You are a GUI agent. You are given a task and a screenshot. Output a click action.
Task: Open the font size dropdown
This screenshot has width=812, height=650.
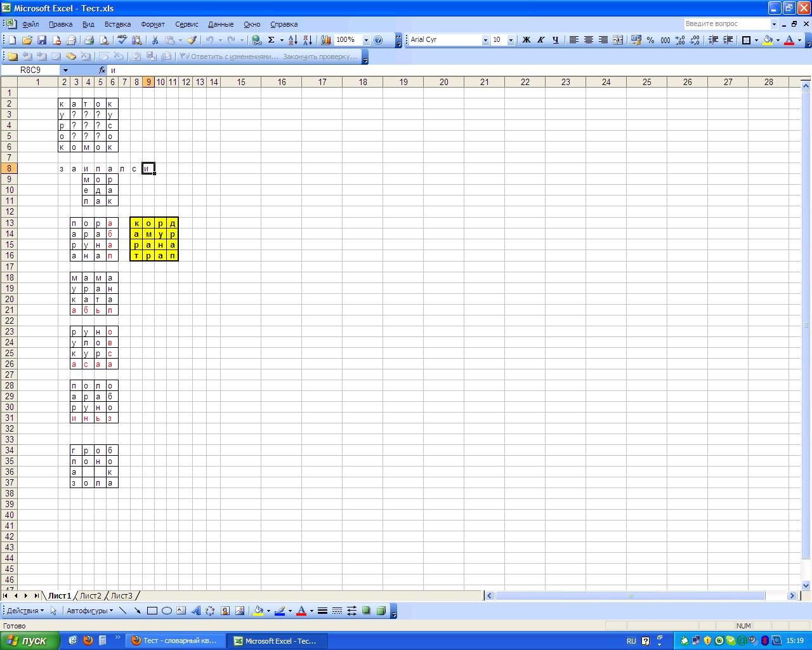click(x=511, y=40)
